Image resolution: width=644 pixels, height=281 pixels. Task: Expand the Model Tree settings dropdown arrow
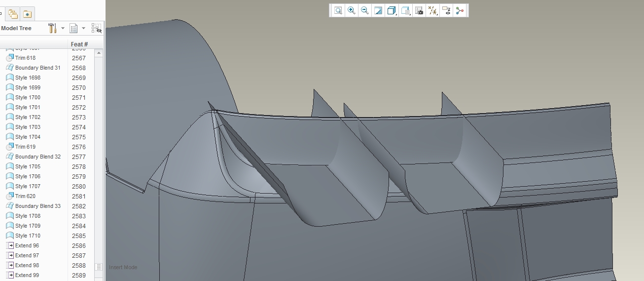pos(63,28)
